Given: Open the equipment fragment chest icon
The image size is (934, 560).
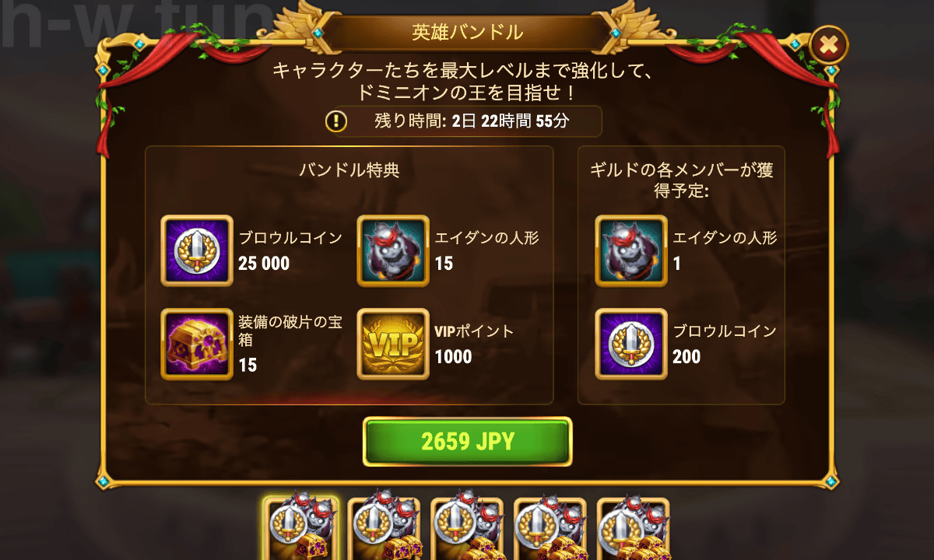Looking at the screenshot, I should point(197,344).
